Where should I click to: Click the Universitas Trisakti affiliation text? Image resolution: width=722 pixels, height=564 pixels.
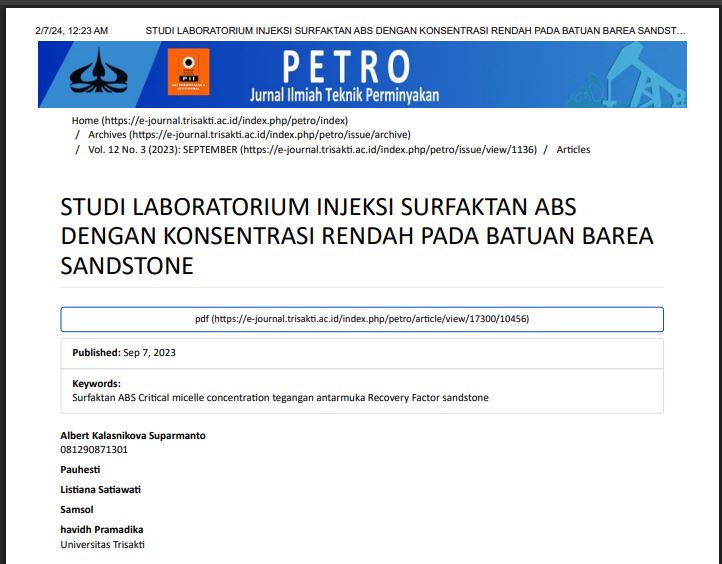102,544
